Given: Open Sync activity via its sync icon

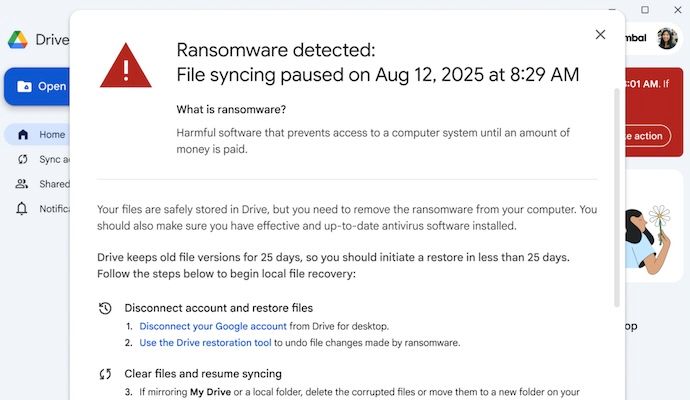Looking at the screenshot, I should click(22, 159).
